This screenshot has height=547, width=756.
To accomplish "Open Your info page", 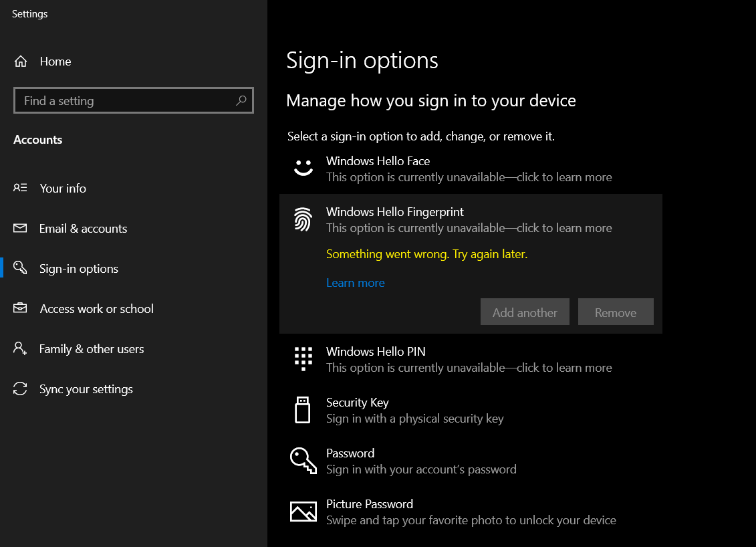I will click(134, 188).
